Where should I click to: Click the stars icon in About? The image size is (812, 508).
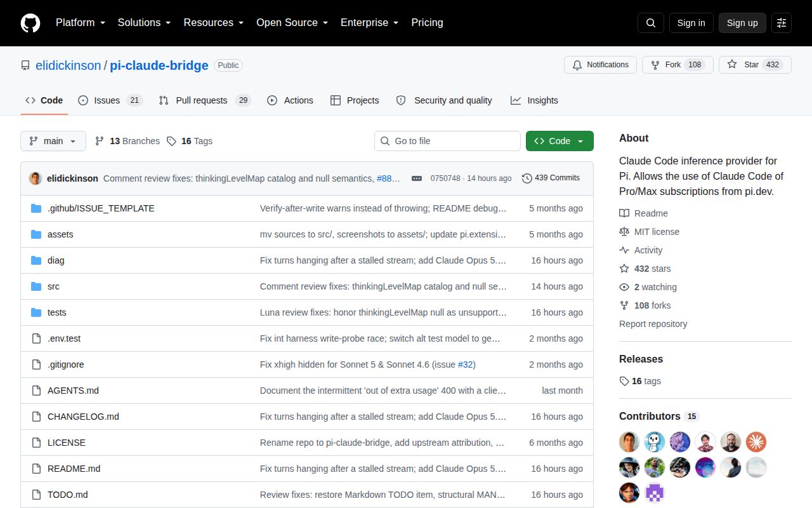tap(624, 269)
